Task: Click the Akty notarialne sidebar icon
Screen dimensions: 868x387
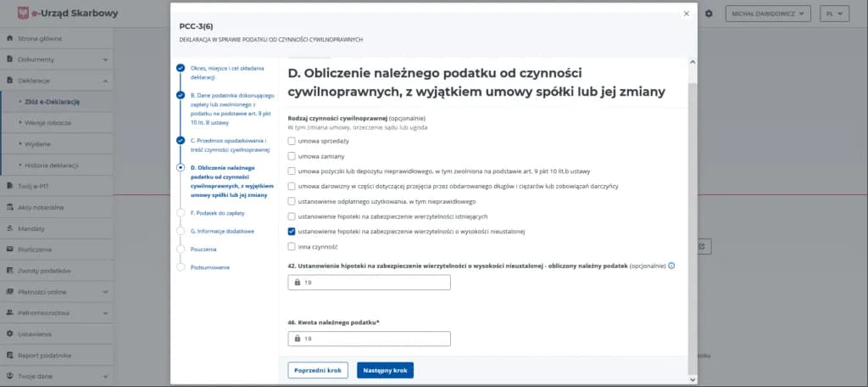Action: (9, 207)
